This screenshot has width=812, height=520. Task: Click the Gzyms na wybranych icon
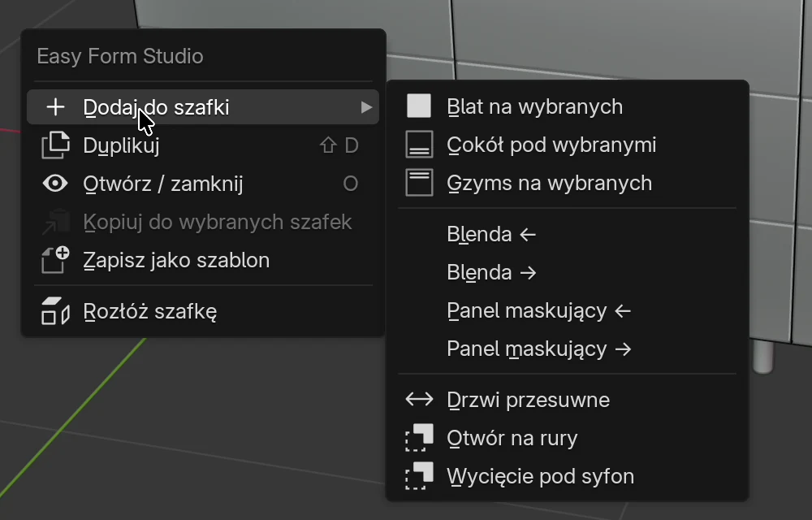pyautogui.click(x=419, y=183)
